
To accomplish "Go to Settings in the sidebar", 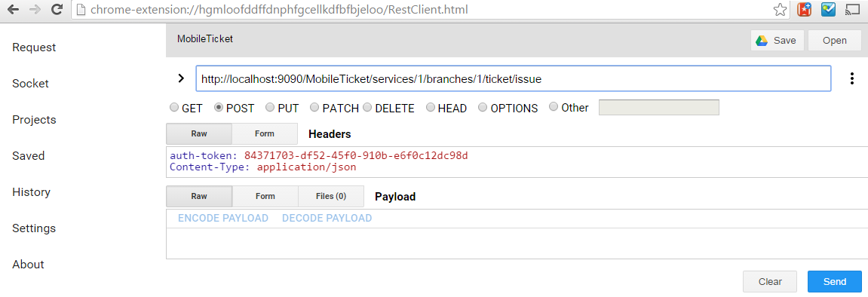I will (x=34, y=228).
